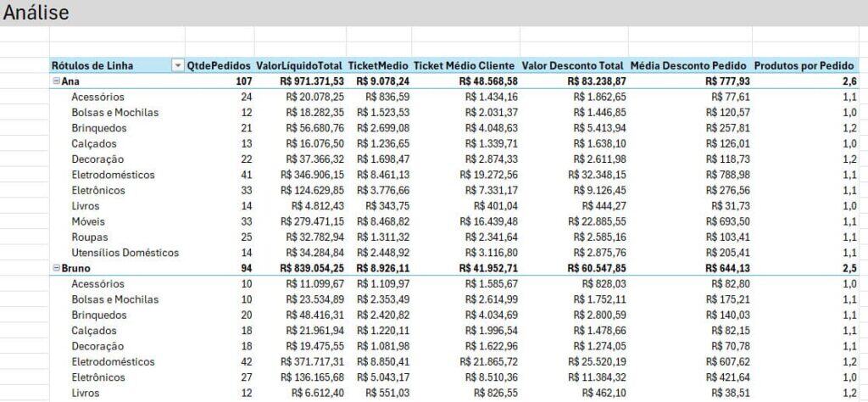Screen dimensions: 868x402
Task: Select Livros row label under Bruno
Action: 86,393
